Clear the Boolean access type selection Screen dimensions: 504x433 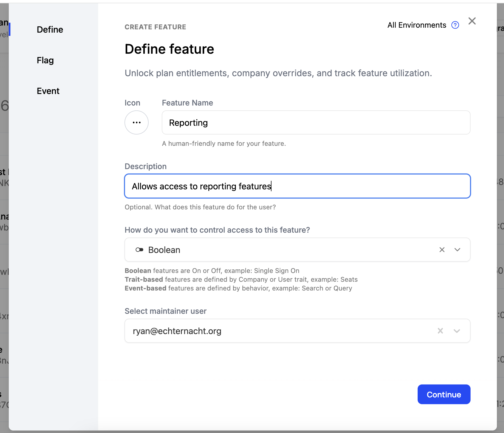pos(442,250)
